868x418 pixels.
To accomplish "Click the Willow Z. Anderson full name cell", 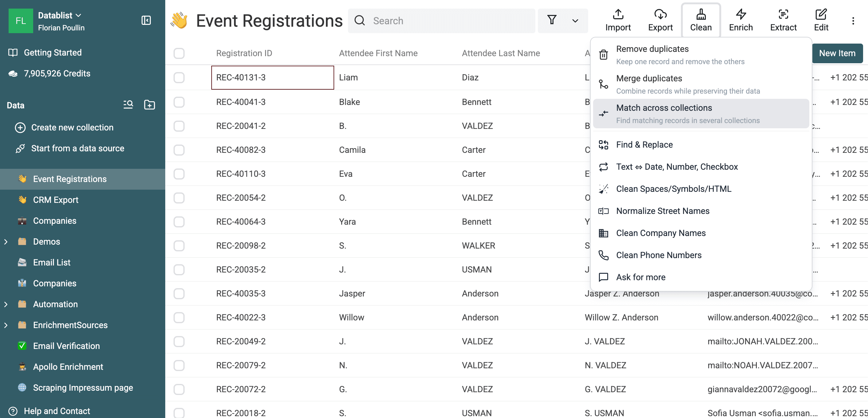I will [x=641, y=317].
